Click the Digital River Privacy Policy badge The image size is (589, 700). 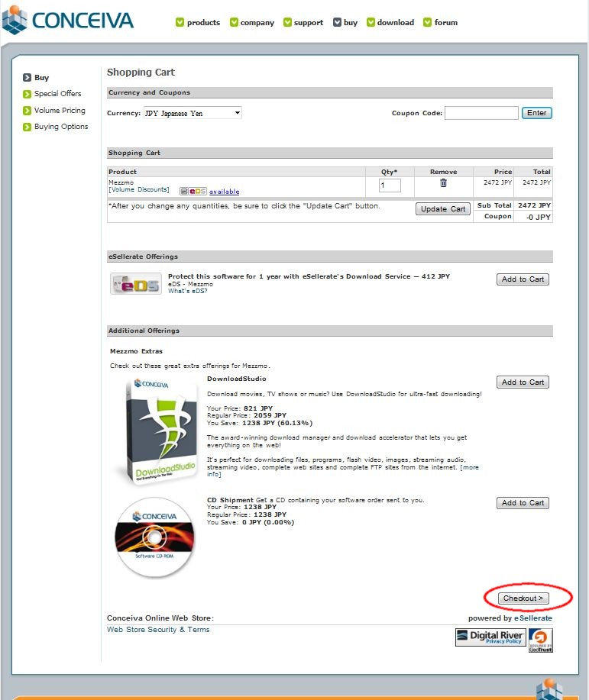490,637
